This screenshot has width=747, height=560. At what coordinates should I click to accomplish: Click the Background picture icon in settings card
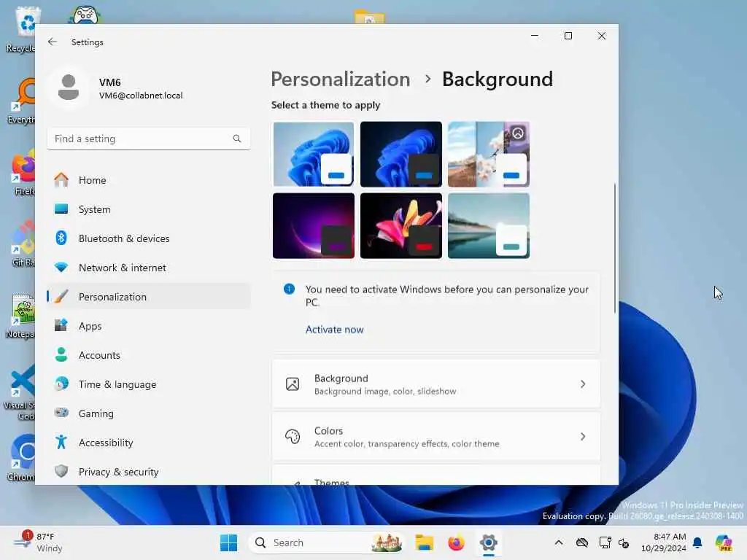tap(293, 384)
